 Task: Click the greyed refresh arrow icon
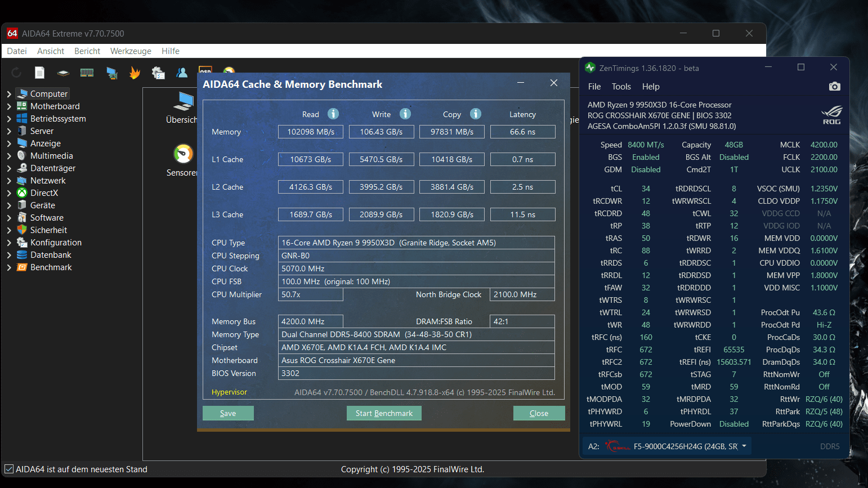[16, 73]
